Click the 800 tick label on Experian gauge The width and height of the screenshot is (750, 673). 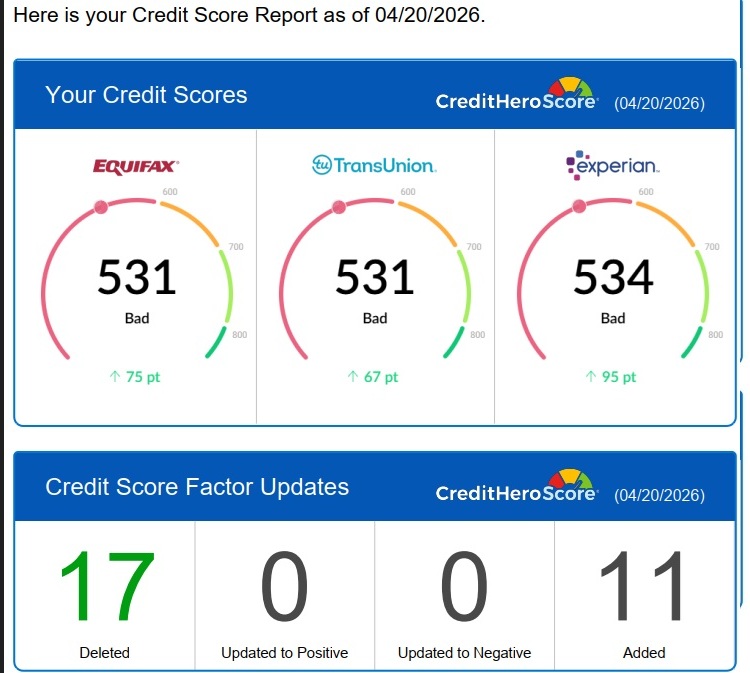pyautogui.click(x=716, y=335)
